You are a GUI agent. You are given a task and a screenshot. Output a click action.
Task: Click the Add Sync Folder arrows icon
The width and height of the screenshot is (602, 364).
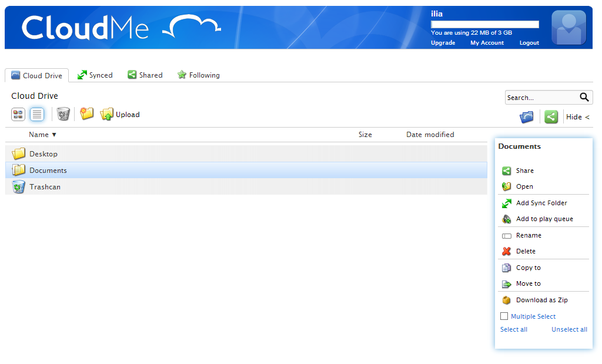[506, 203]
